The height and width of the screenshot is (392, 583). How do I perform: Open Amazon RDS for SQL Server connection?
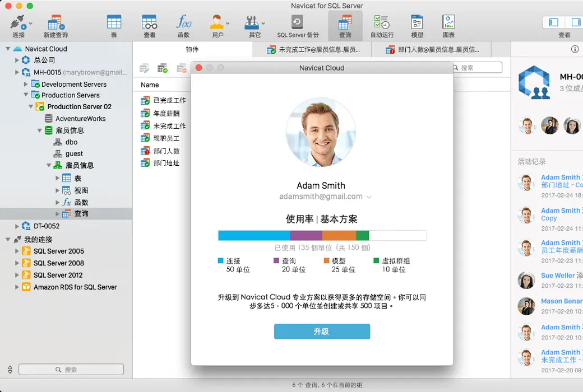tap(70, 287)
